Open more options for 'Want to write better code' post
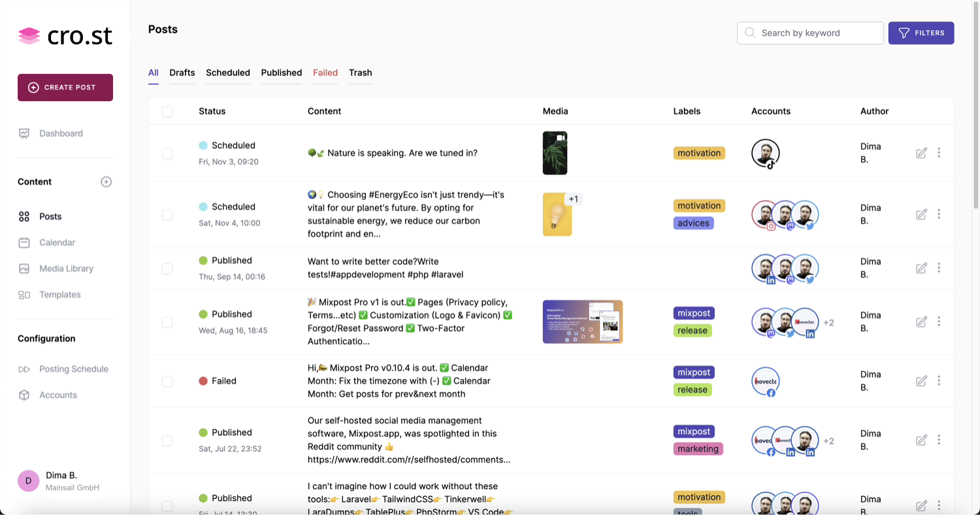Screen dimensions: 980x516 (939, 268)
